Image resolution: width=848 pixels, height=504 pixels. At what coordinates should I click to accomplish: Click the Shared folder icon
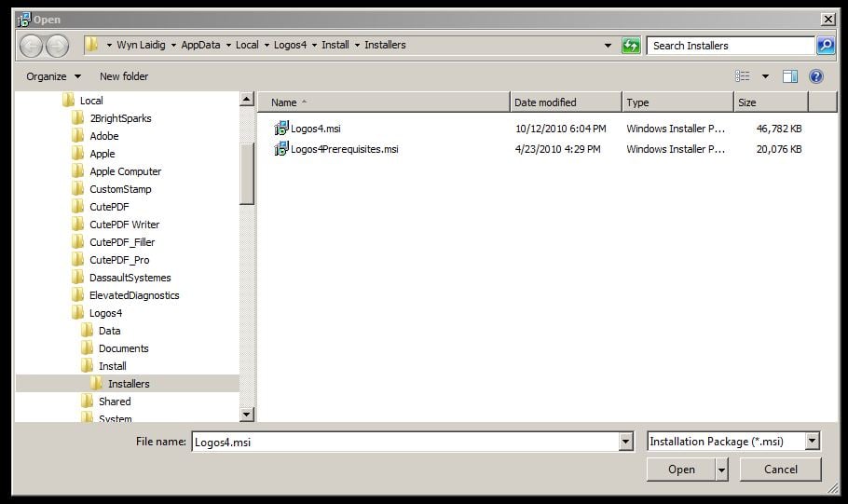(x=87, y=402)
